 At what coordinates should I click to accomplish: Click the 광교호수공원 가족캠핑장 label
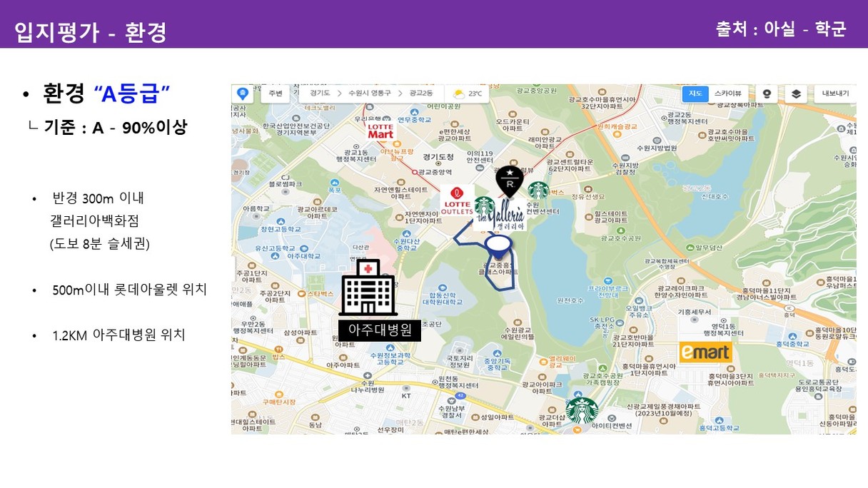(x=604, y=378)
